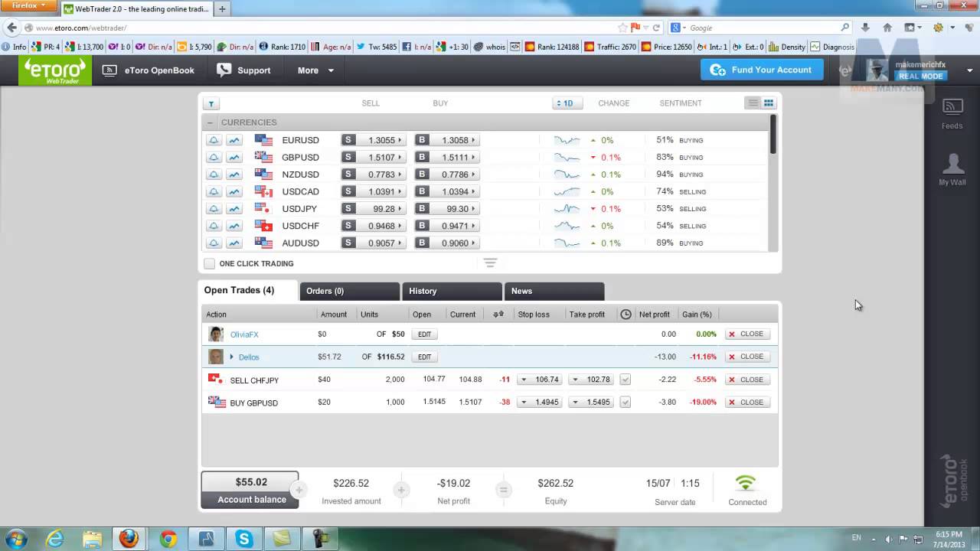Open the USDCHF chart icon

tap(234, 226)
